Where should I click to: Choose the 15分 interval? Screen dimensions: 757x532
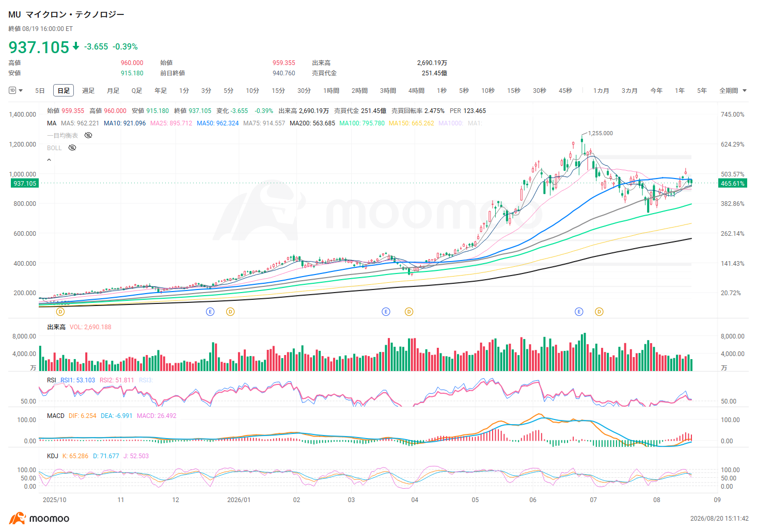coord(278,91)
